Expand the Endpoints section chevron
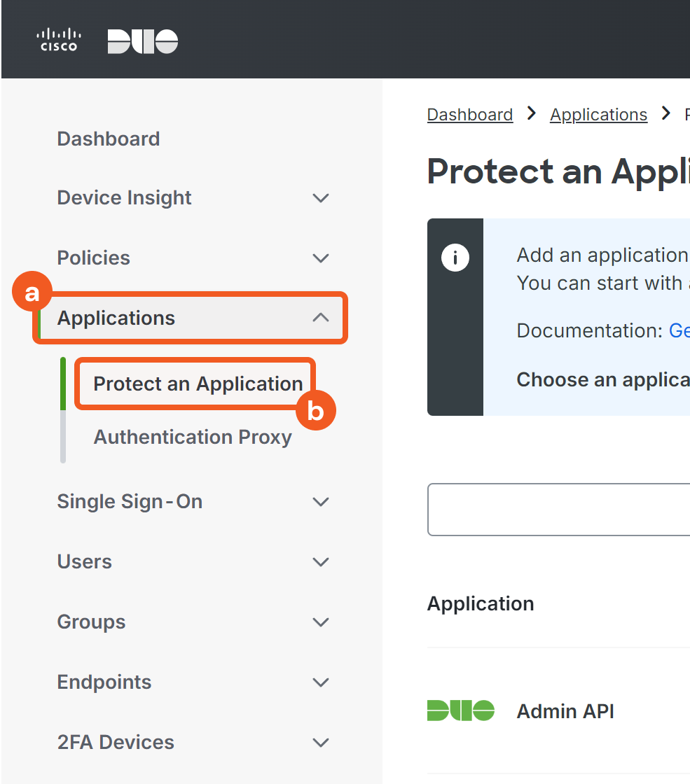This screenshot has height=784, width=690. (x=321, y=682)
